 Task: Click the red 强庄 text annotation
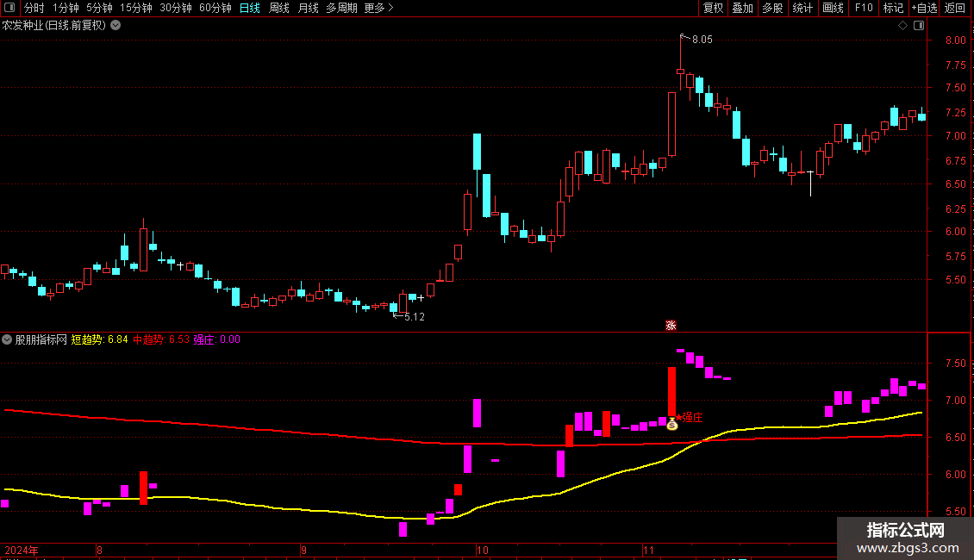692,418
